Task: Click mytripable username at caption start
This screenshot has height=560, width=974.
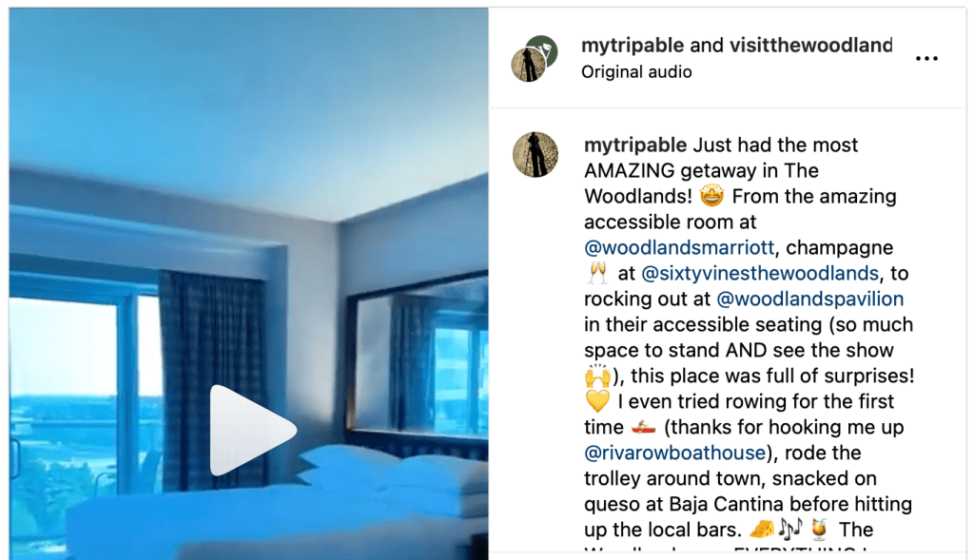Action: pyautogui.click(x=635, y=145)
